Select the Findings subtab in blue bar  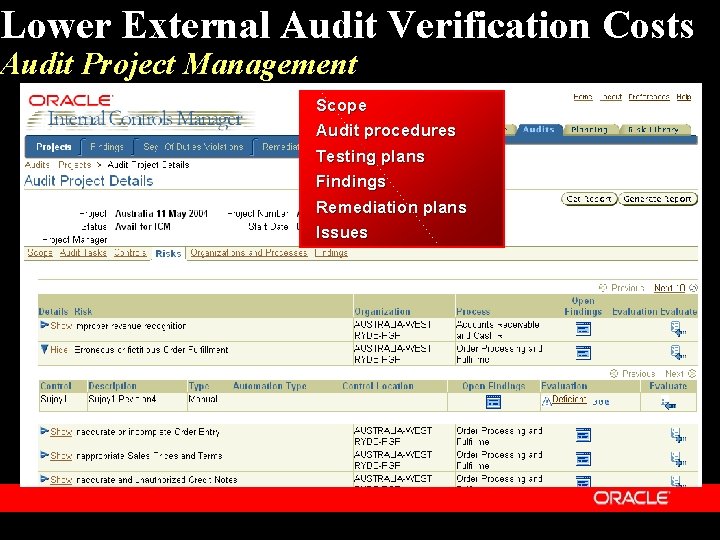tap(107, 147)
